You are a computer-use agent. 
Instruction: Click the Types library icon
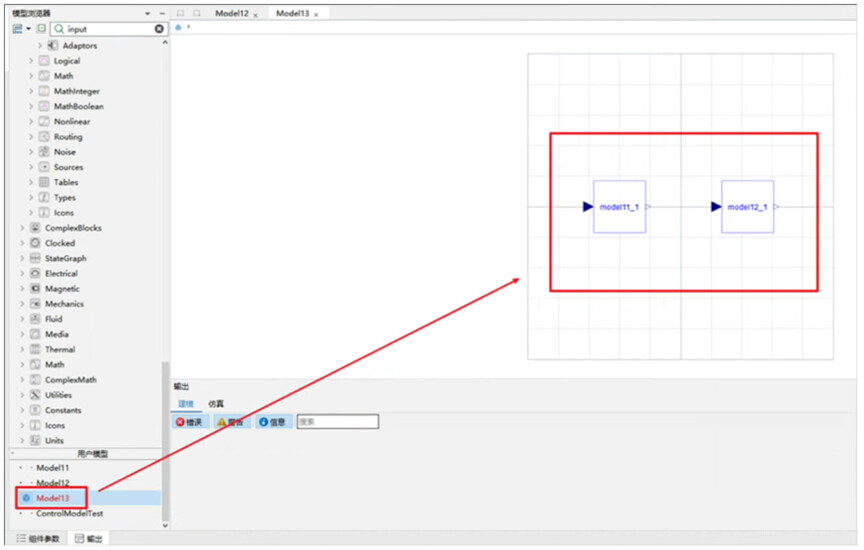click(x=44, y=197)
